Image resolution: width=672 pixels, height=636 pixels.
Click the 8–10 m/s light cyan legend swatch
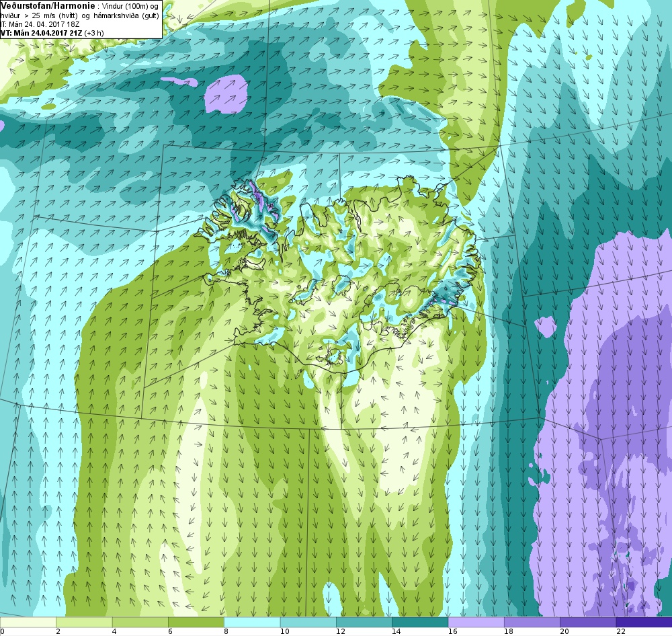click(x=252, y=622)
